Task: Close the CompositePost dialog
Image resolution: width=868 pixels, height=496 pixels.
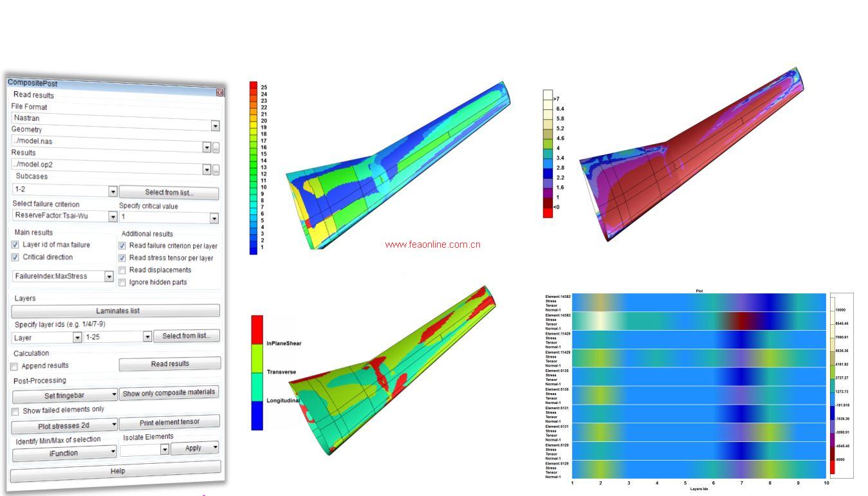Action: point(219,93)
